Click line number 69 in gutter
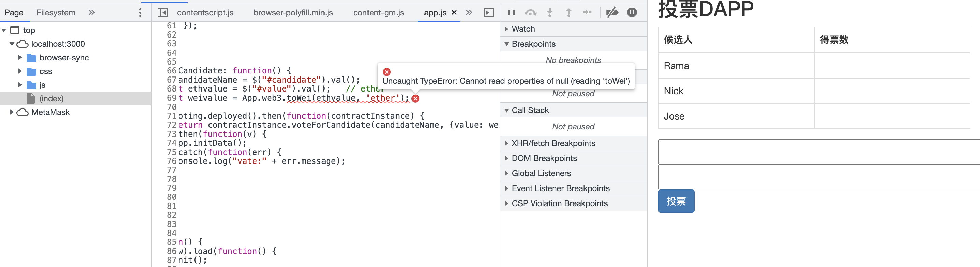Screen dimensions: 980x267 pos(172,98)
